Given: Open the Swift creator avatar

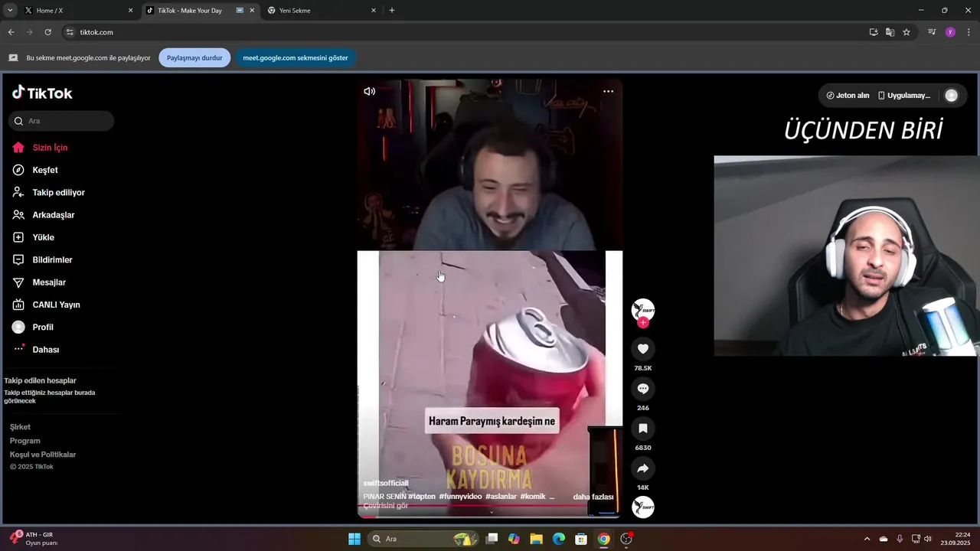Looking at the screenshot, I should pos(643,309).
